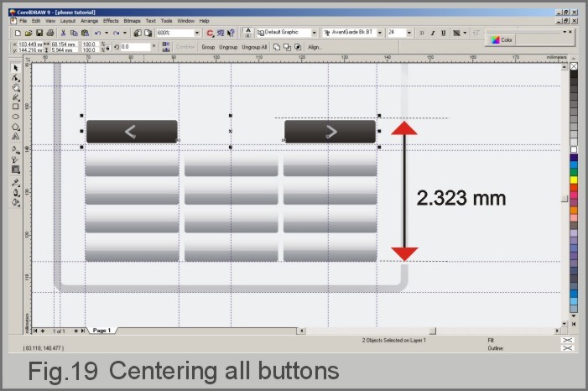Image resolution: width=588 pixels, height=391 pixels.
Task: Select the Ellipse tool
Action: click(15, 117)
